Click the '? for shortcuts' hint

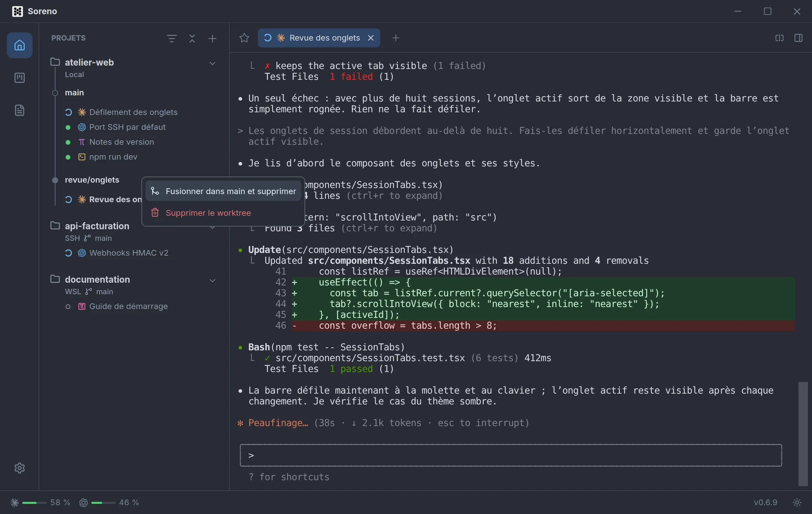pos(289,477)
